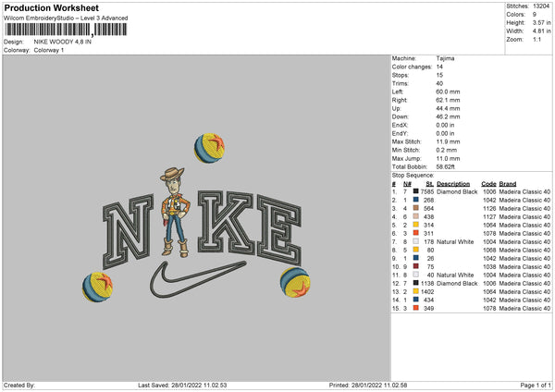Click the 'Stops:' label
The height and width of the screenshot is (392, 555).
coord(401,75)
